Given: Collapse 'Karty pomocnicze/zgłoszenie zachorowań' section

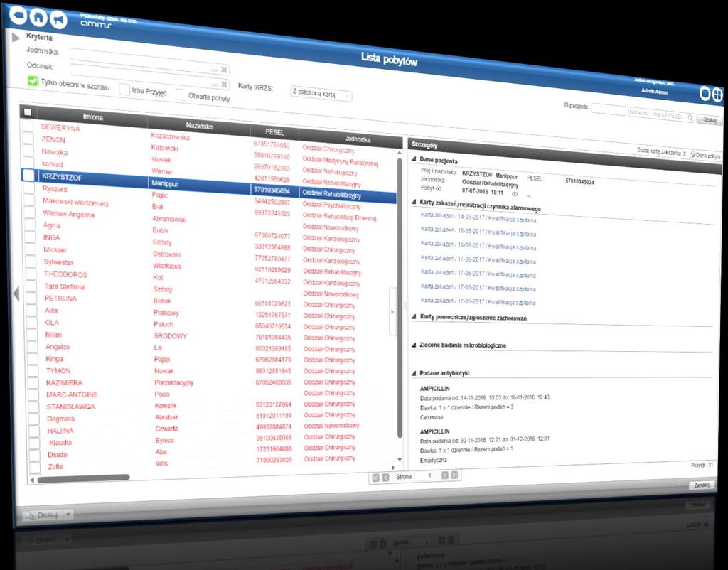Looking at the screenshot, I should point(414,316).
